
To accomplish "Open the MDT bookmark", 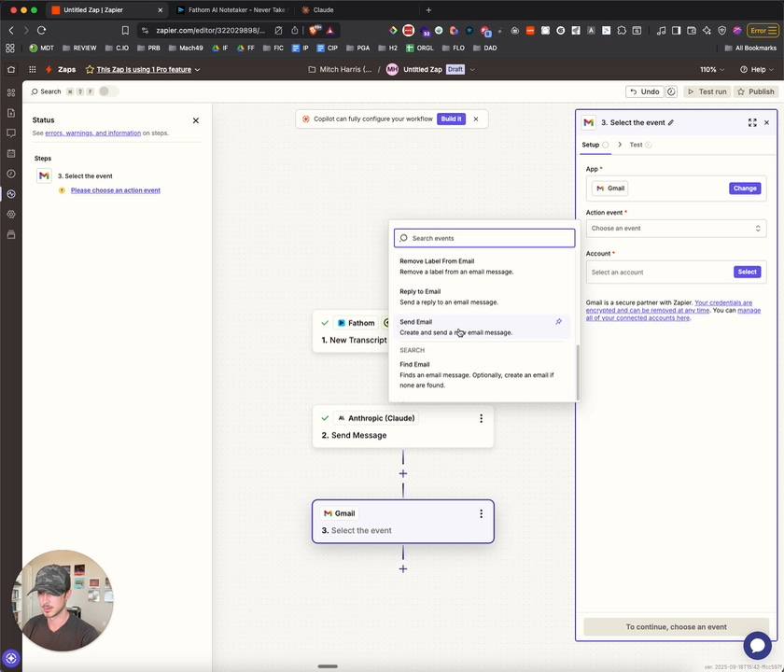I will [x=41, y=48].
